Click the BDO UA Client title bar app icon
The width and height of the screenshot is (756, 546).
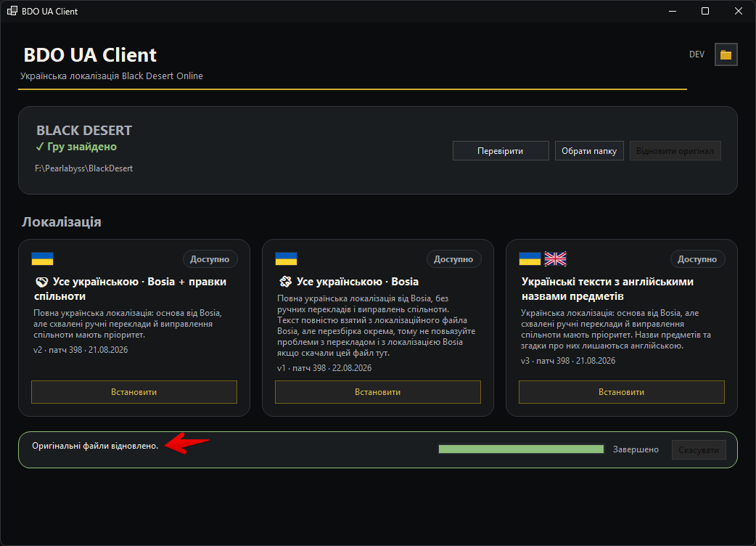click(12, 11)
